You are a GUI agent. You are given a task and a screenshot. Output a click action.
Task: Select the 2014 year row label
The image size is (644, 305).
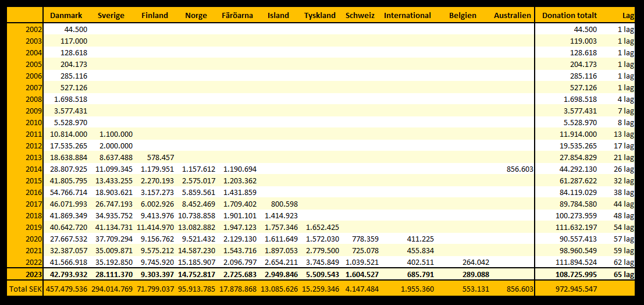(33, 169)
